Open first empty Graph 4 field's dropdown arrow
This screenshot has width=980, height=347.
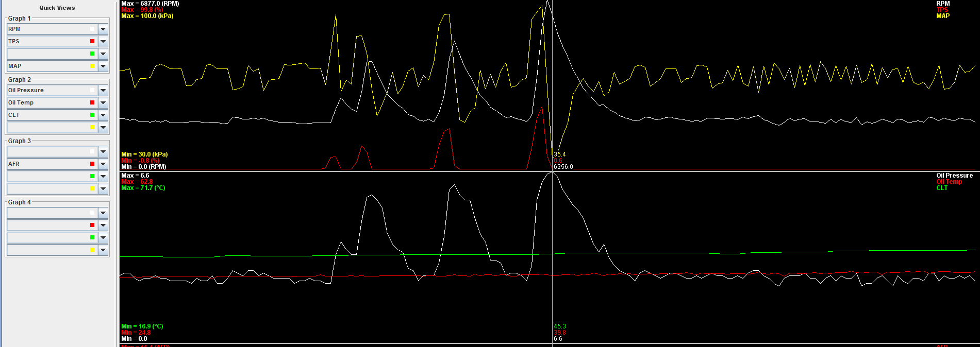pyautogui.click(x=103, y=213)
